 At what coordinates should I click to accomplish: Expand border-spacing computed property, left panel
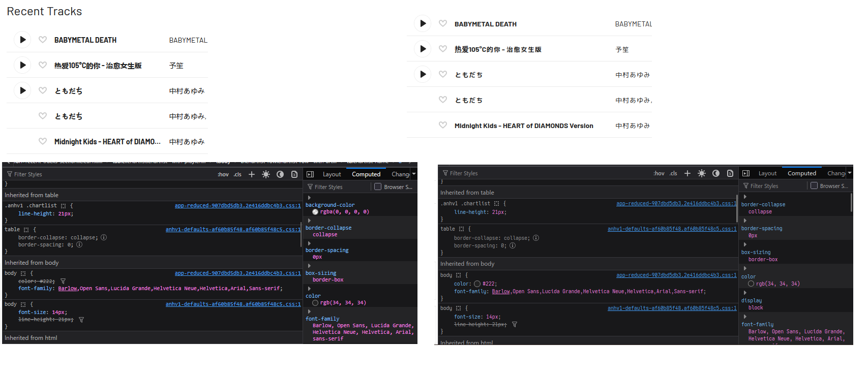click(309, 243)
